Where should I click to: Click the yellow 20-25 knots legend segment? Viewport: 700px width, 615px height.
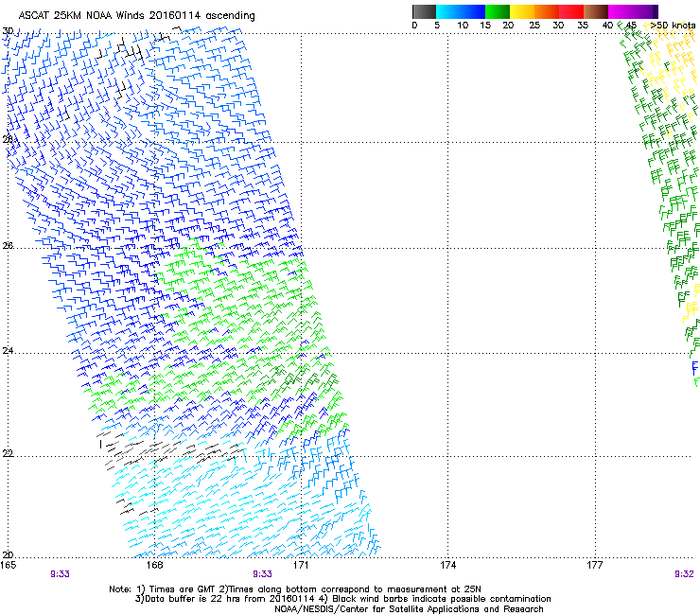pos(522,11)
